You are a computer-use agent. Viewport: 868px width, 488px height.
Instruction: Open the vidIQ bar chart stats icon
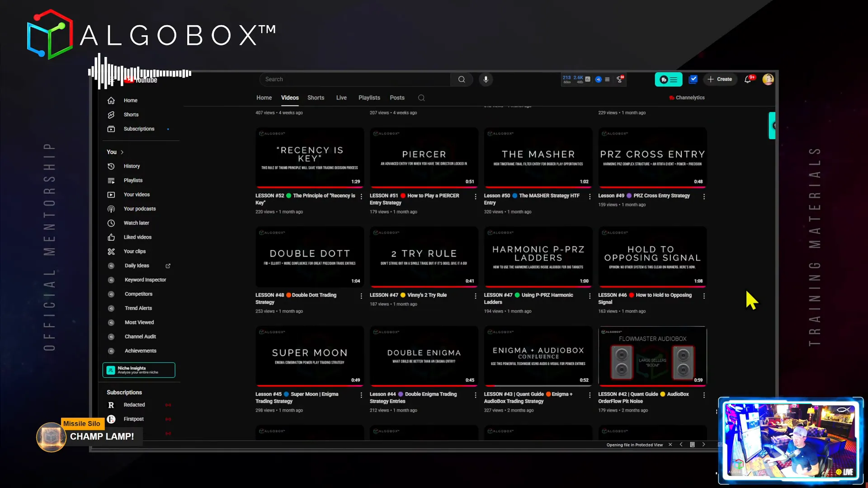click(588, 80)
